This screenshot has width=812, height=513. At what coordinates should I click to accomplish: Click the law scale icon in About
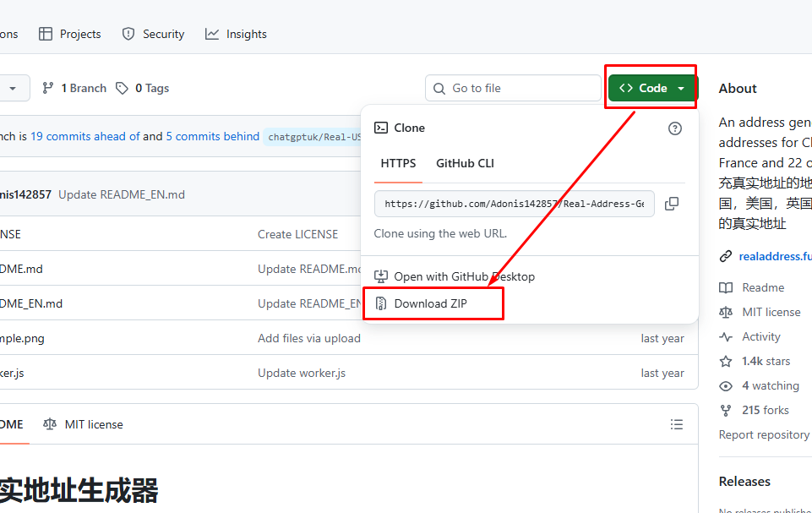click(726, 312)
